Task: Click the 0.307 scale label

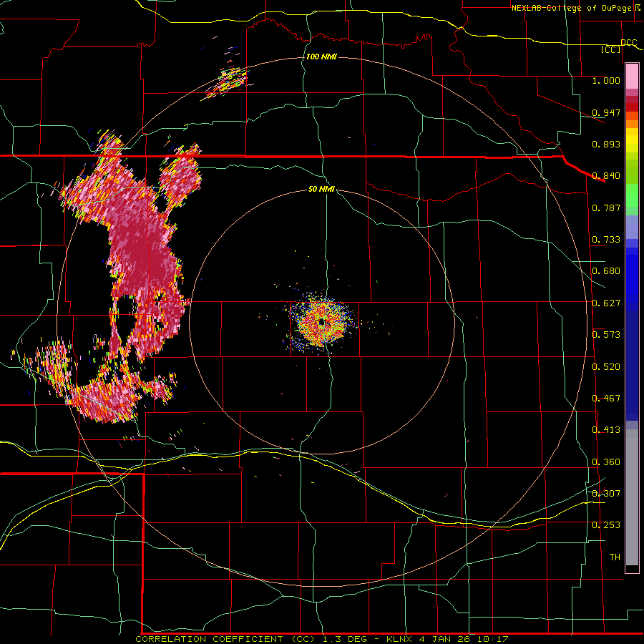Action: pos(606,493)
